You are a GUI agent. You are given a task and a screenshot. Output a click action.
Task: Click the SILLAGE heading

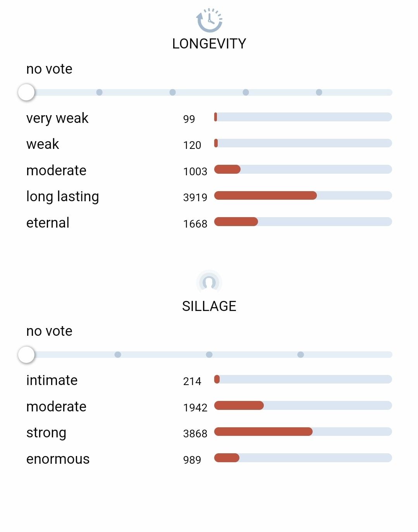(209, 306)
